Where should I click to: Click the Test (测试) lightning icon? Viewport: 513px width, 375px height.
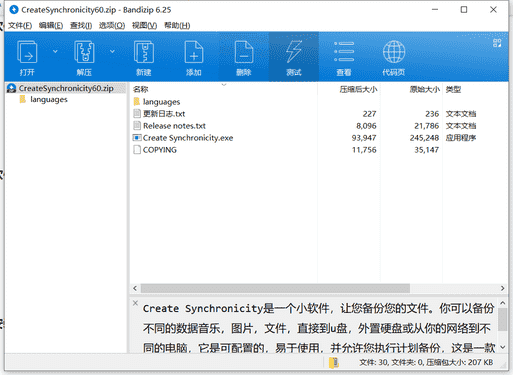294,52
